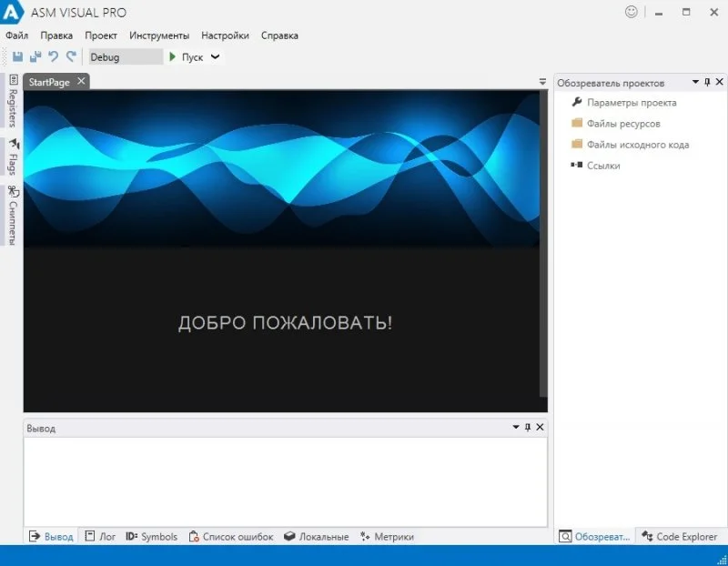Open the Настройки menu

click(225, 35)
